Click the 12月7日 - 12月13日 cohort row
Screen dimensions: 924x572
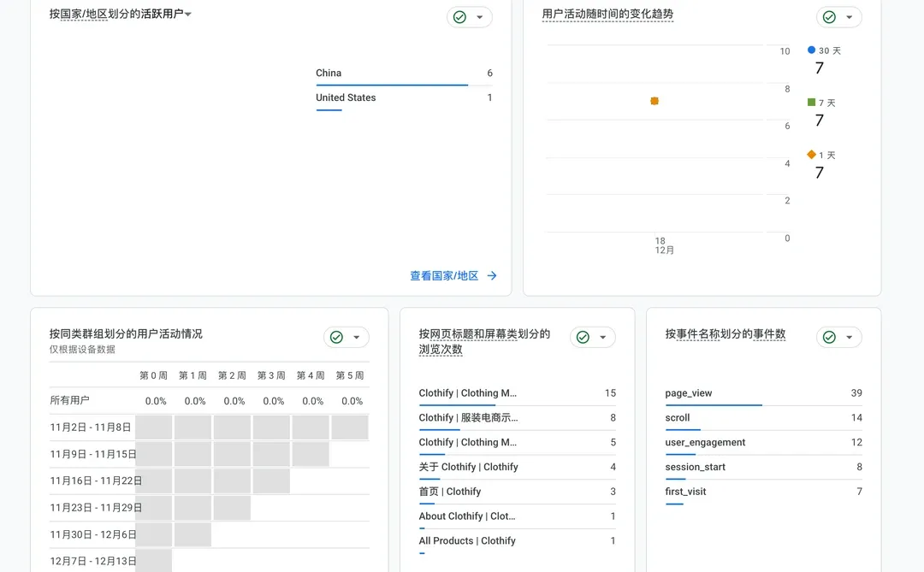pyautogui.click(x=210, y=561)
